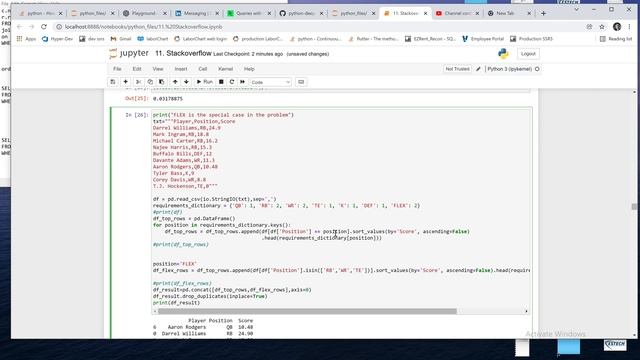Reload the browser page
Screen dimensions: 640x360
(x=44, y=27)
